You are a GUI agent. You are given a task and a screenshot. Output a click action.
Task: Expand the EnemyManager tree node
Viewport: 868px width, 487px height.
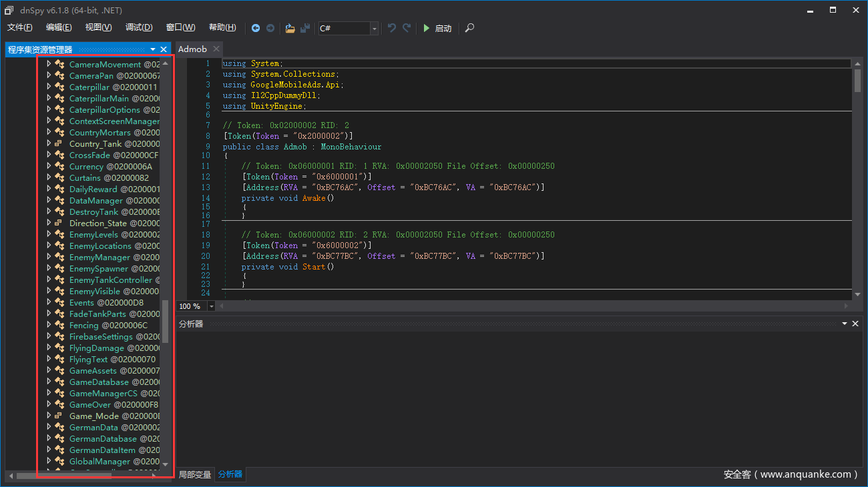point(49,257)
